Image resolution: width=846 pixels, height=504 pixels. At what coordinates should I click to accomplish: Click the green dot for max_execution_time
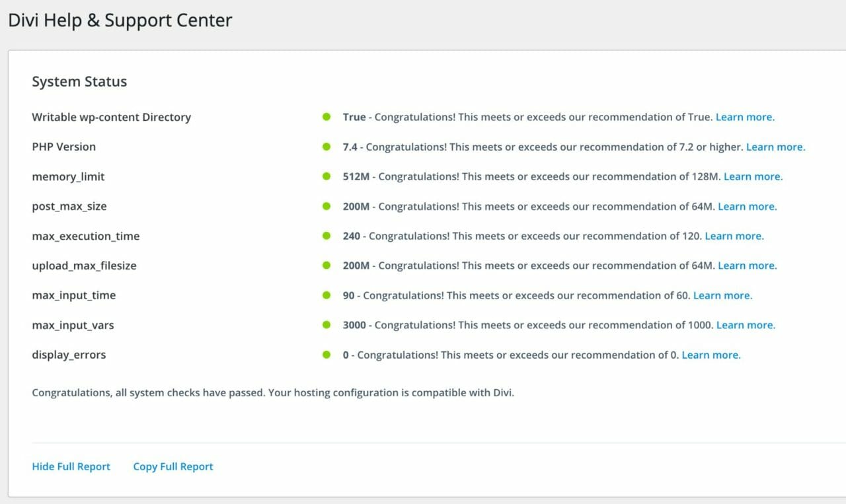point(327,236)
